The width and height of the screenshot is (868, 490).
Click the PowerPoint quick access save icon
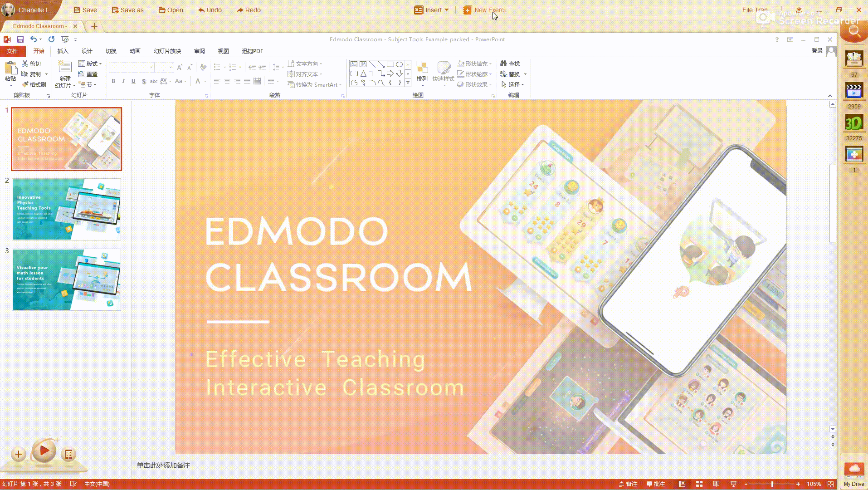[20, 39]
